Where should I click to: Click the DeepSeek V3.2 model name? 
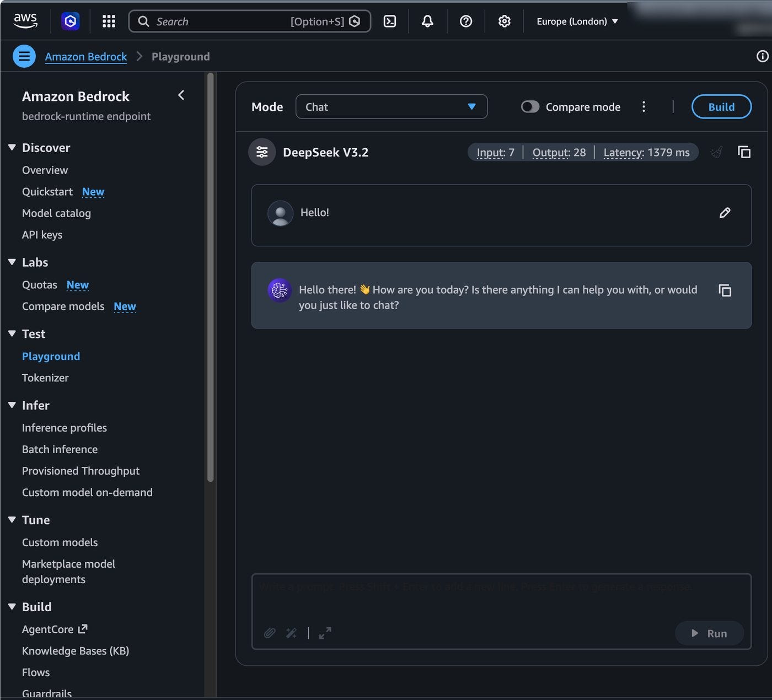pos(325,153)
